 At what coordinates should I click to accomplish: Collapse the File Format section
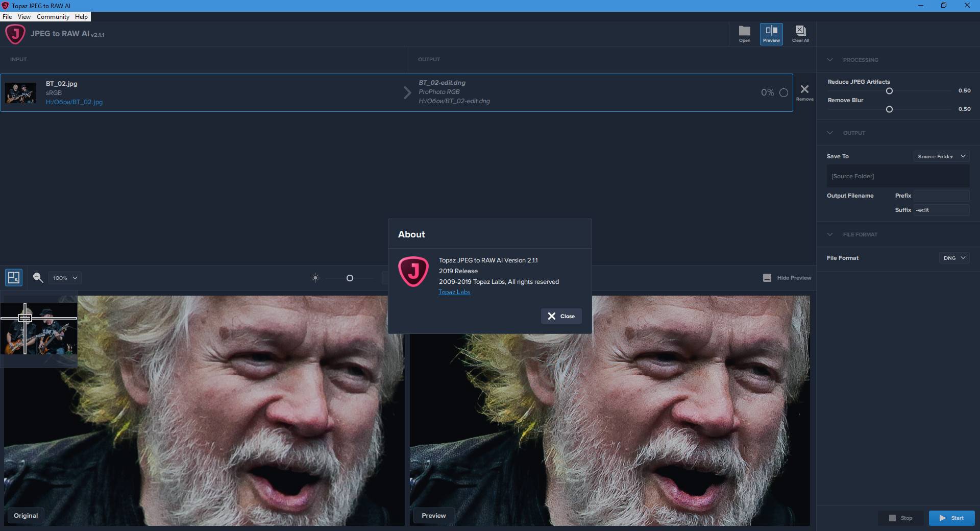coord(830,234)
